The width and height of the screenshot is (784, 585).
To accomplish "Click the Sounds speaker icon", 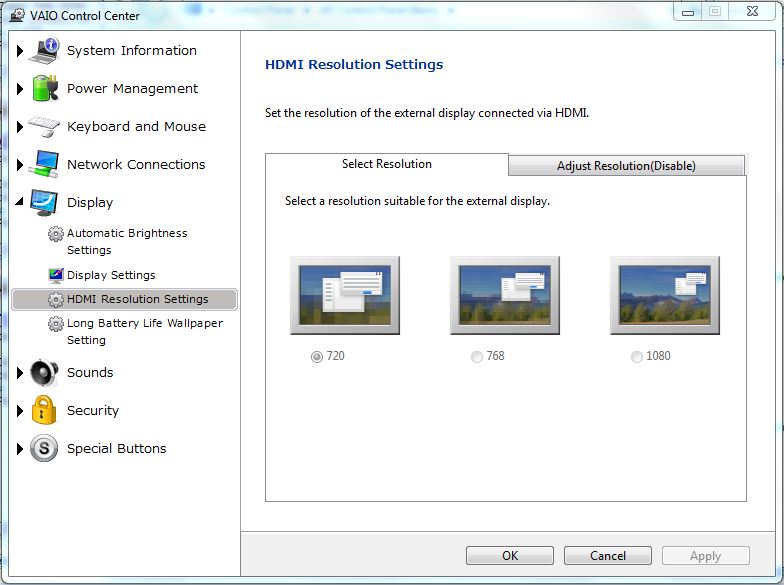I will (x=44, y=372).
